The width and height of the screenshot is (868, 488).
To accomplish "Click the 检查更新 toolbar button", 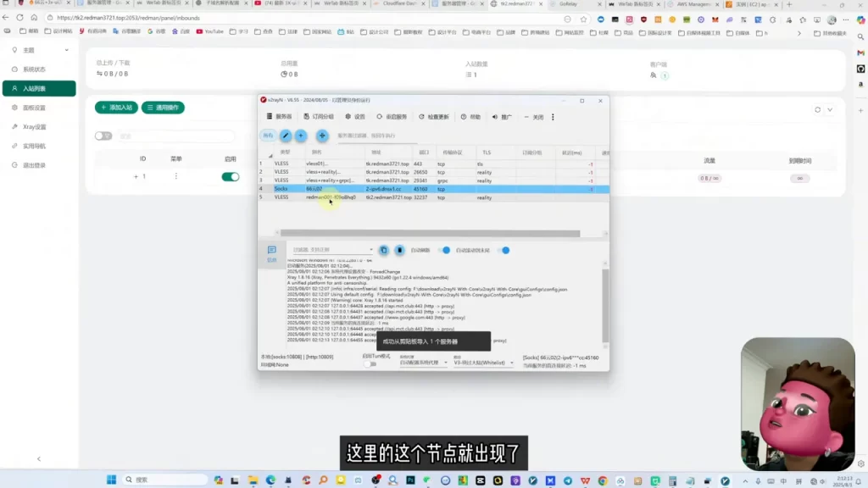I will [x=433, y=117].
